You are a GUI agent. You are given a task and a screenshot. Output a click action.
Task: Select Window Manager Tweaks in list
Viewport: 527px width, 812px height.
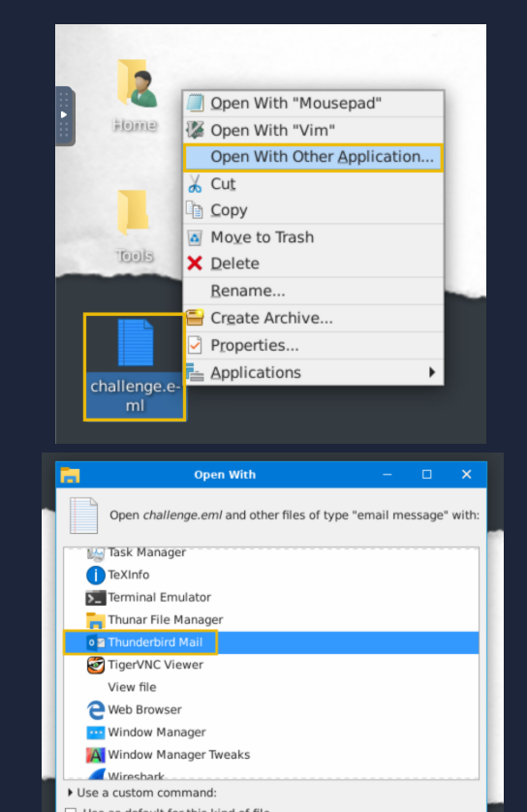(271, 755)
